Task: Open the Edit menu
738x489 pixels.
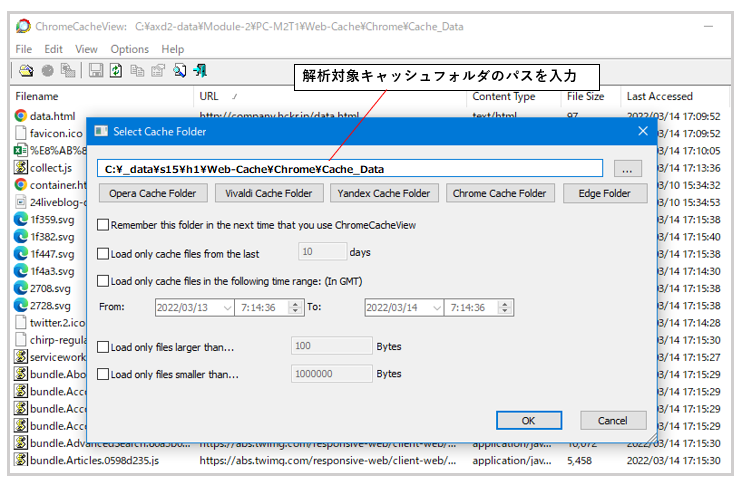Action: (x=53, y=49)
